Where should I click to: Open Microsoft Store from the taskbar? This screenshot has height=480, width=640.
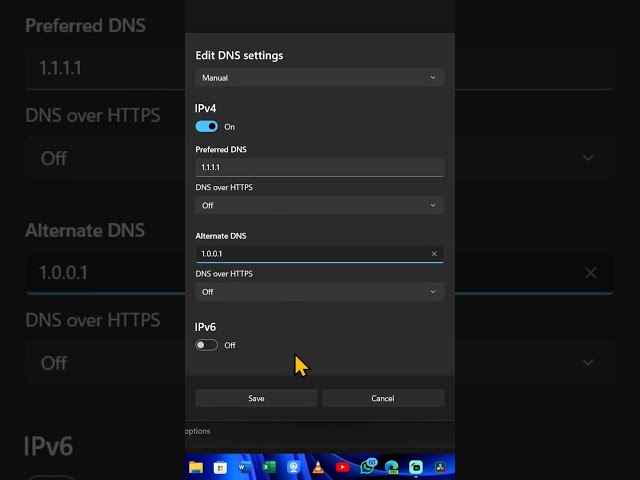(220, 467)
